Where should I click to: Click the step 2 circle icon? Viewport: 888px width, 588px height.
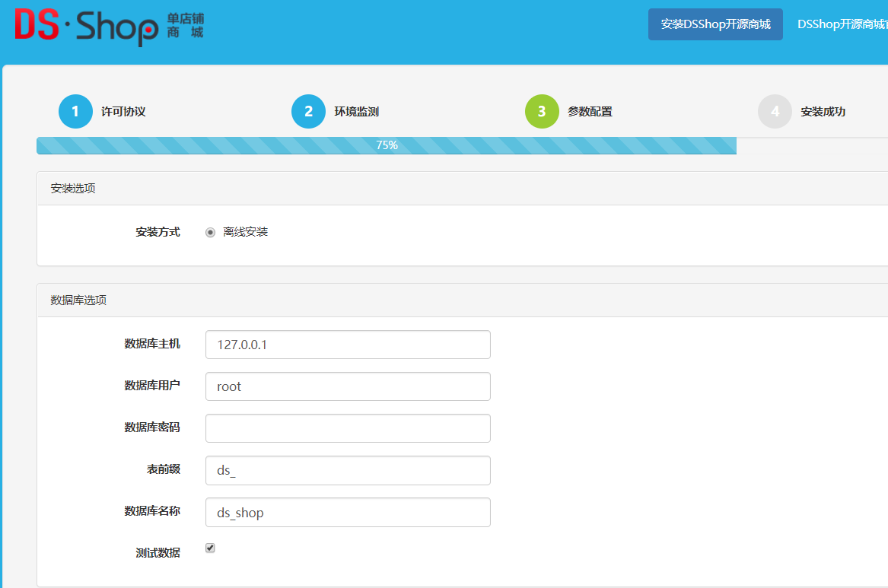309,112
